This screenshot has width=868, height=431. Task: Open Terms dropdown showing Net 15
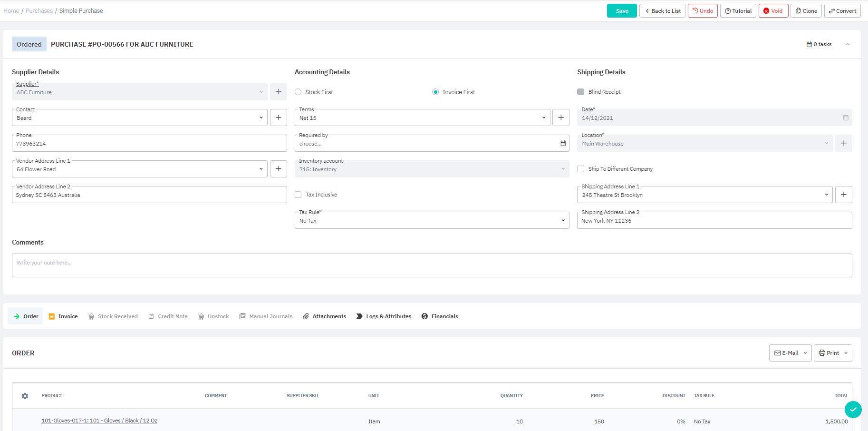click(423, 118)
